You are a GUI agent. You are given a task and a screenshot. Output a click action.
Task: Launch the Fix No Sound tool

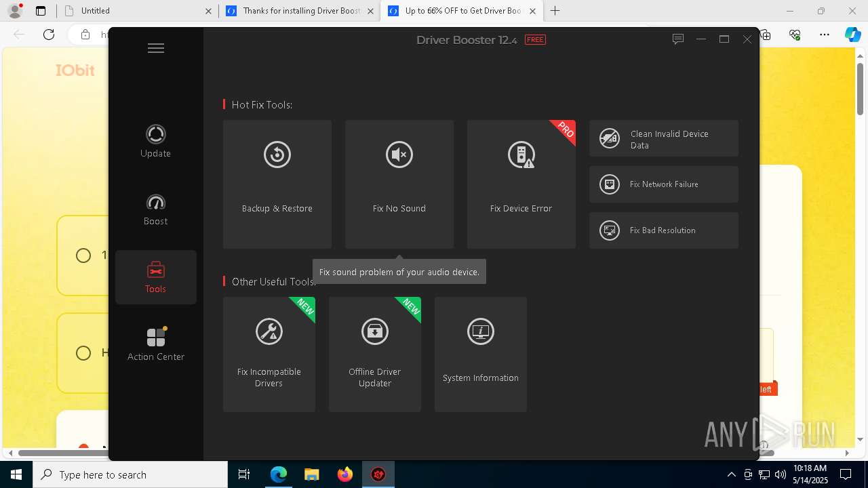point(399,184)
